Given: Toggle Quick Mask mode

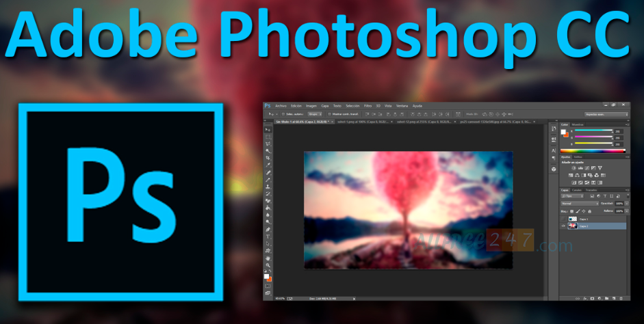Looking at the screenshot, I should pyautogui.click(x=268, y=286).
